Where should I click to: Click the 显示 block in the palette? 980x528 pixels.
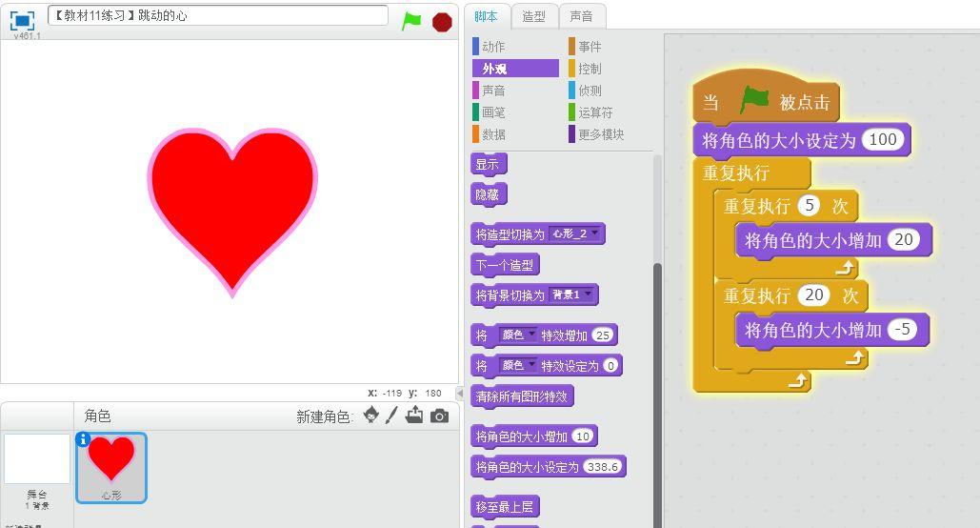(489, 165)
